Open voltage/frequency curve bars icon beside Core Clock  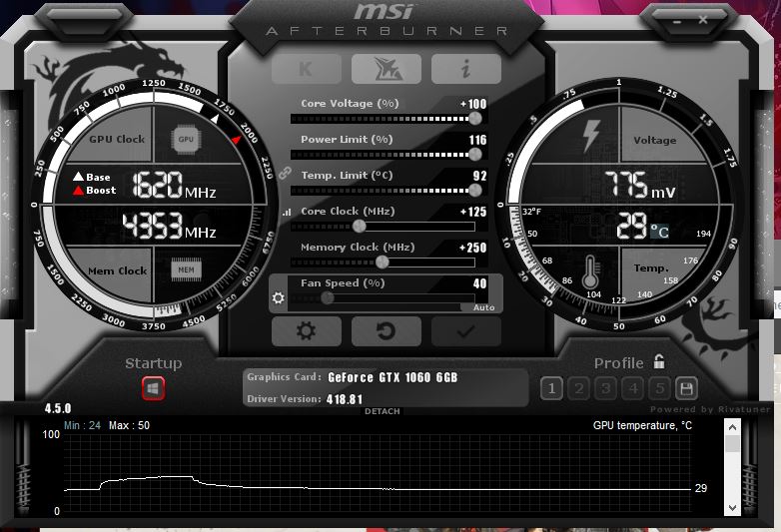click(287, 212)
